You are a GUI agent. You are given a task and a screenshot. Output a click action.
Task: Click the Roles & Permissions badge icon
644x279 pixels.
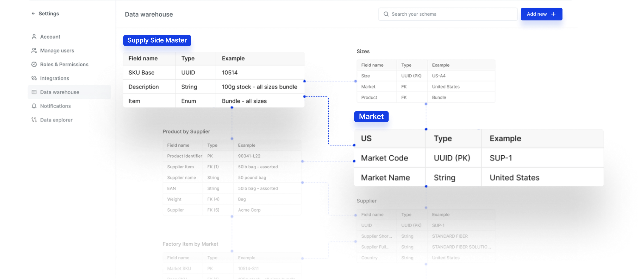(x=34, y=64)
